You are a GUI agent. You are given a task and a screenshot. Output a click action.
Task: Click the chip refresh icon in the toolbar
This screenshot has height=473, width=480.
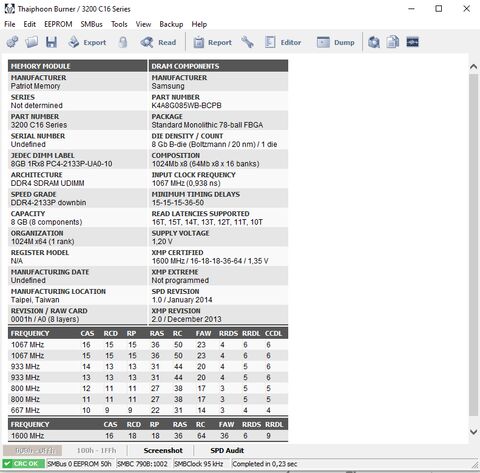pos(374,42)
